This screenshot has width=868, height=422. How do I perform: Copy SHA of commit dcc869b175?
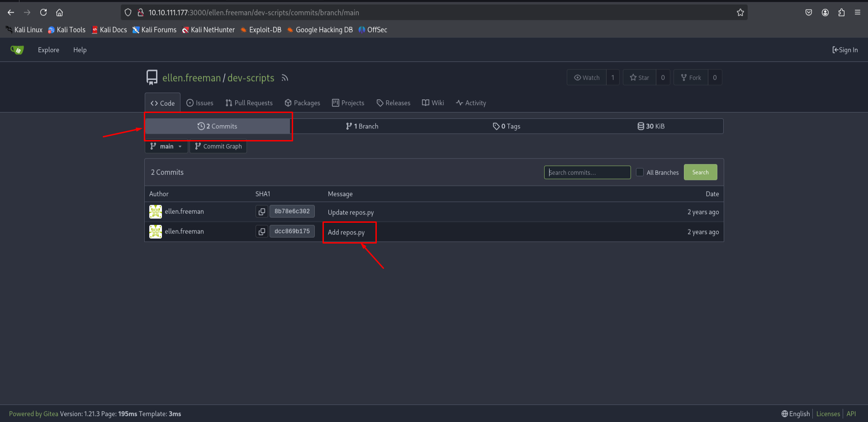click(261, 231)
